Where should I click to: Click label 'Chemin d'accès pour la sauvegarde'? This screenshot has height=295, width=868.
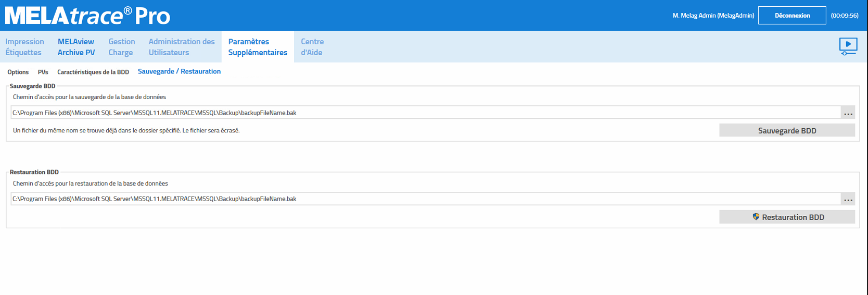pos(90,97)
